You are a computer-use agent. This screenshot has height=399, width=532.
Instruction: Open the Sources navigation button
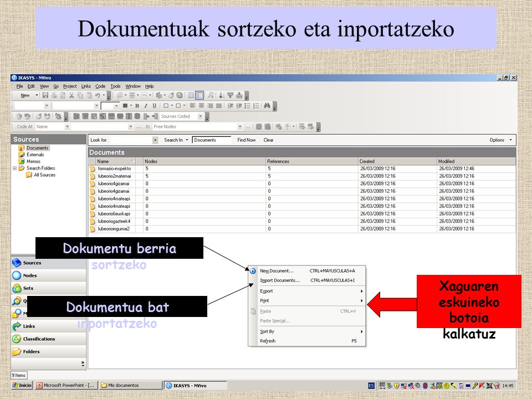[x=49, y=263]
